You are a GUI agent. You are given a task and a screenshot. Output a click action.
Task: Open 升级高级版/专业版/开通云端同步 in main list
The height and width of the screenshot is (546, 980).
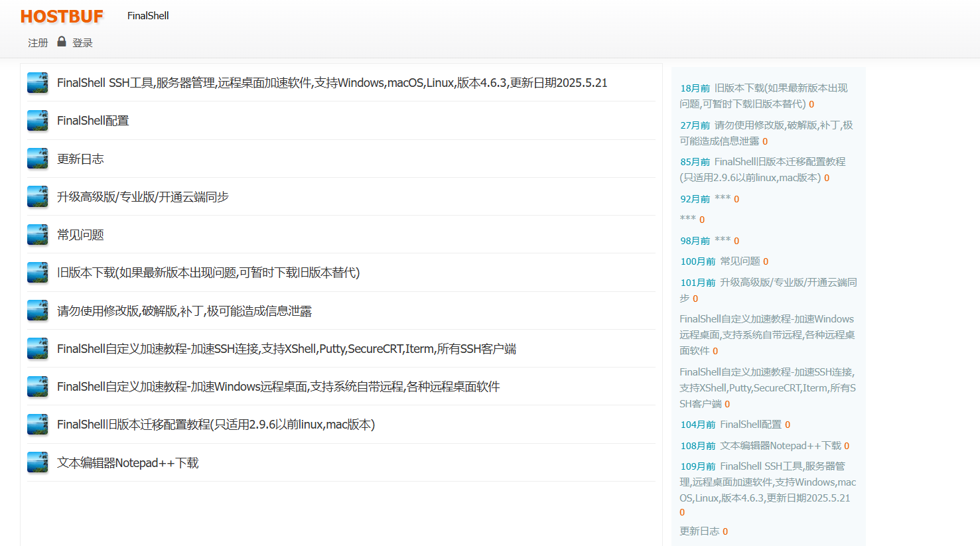click(143, 197)
